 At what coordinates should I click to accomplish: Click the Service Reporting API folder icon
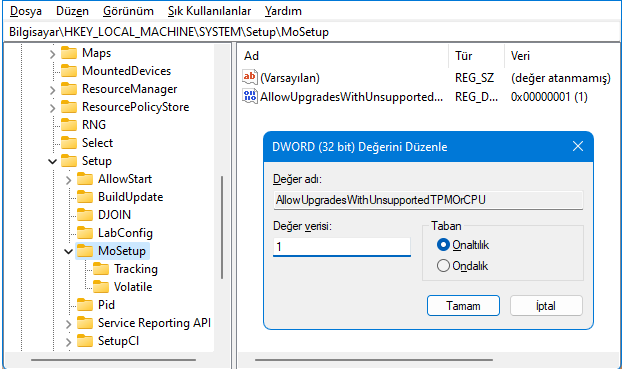(x=85, y=323)
